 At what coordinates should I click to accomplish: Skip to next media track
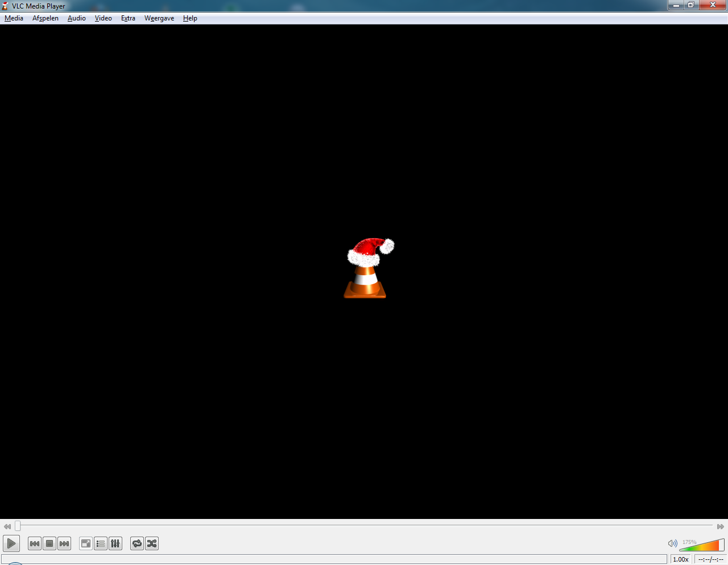pos(64,543)
